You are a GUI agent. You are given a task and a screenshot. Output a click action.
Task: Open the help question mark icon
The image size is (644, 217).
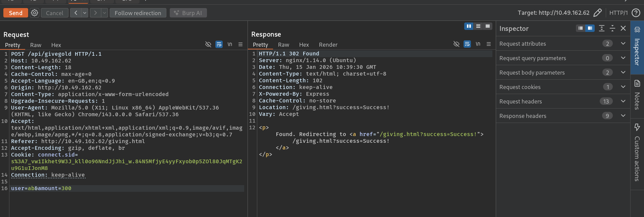coord(636,13)
